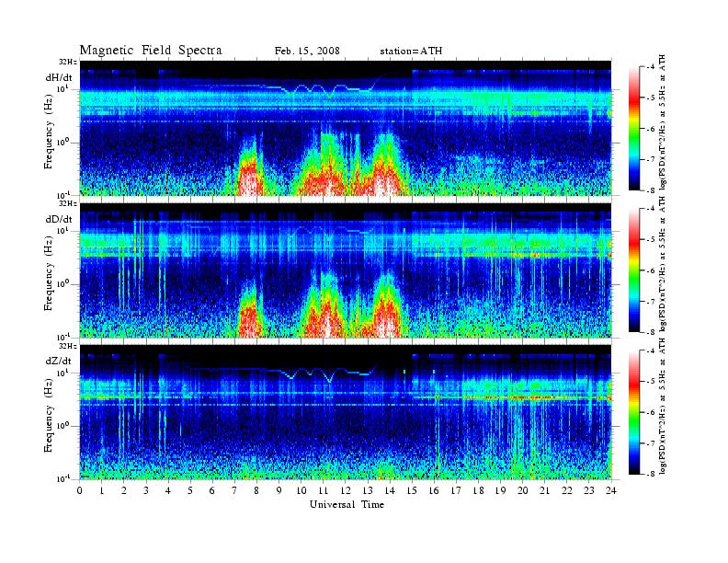
Task: Click the hour 23 tick label
Action: (x=588, y=491)
